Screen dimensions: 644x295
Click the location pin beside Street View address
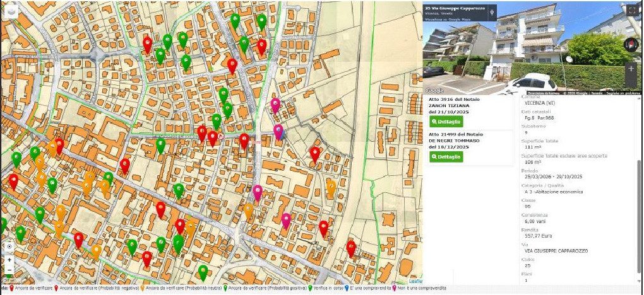[x=492, y=13]
